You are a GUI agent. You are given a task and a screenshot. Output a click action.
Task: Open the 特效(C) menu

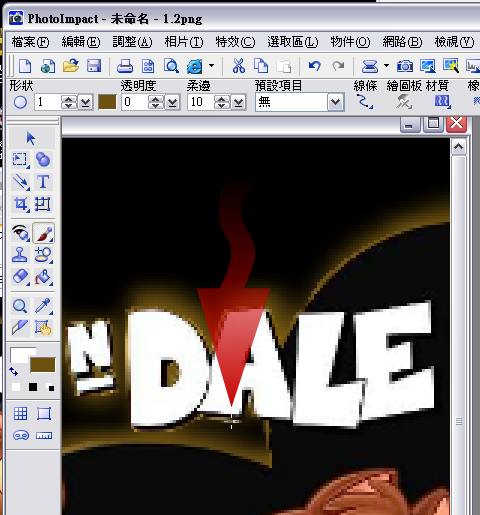(235, 42)
